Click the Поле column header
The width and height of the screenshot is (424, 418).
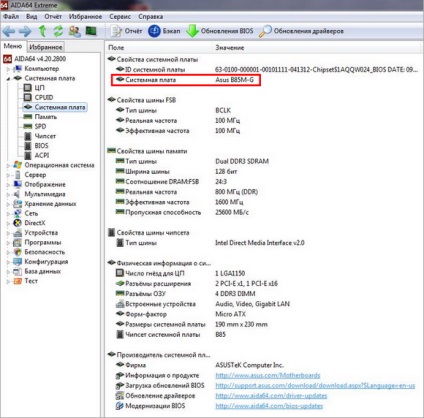coord(159,48)
